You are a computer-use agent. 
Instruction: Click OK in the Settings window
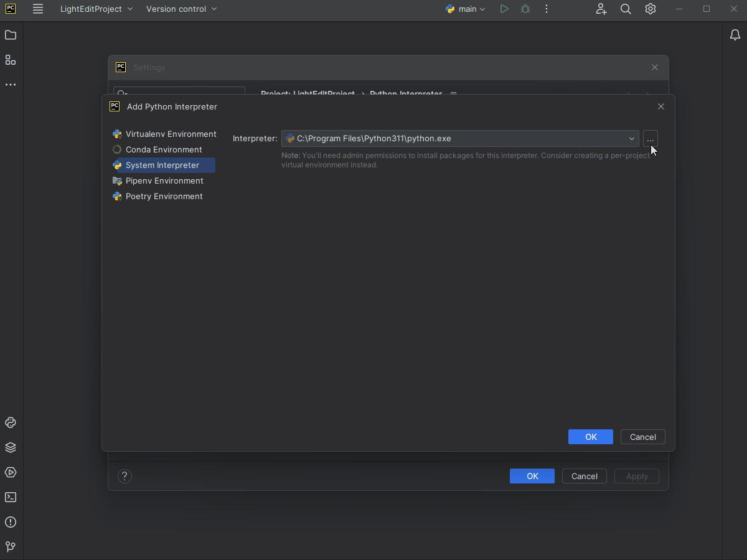532,476
